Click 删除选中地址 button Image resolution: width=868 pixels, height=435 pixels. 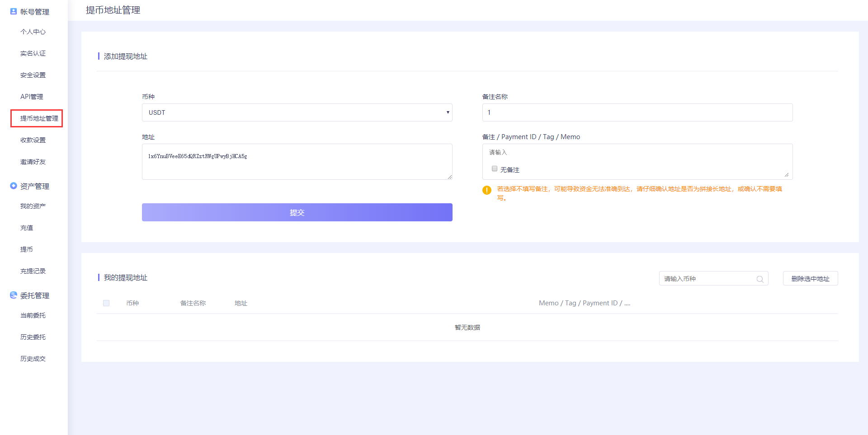[x=810, y=279]
